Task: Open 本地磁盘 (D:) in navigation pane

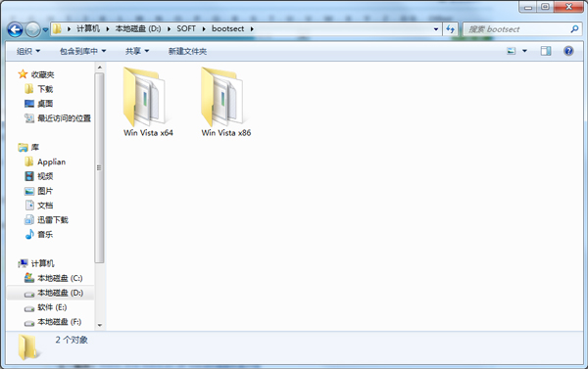Action: (61, 293)
